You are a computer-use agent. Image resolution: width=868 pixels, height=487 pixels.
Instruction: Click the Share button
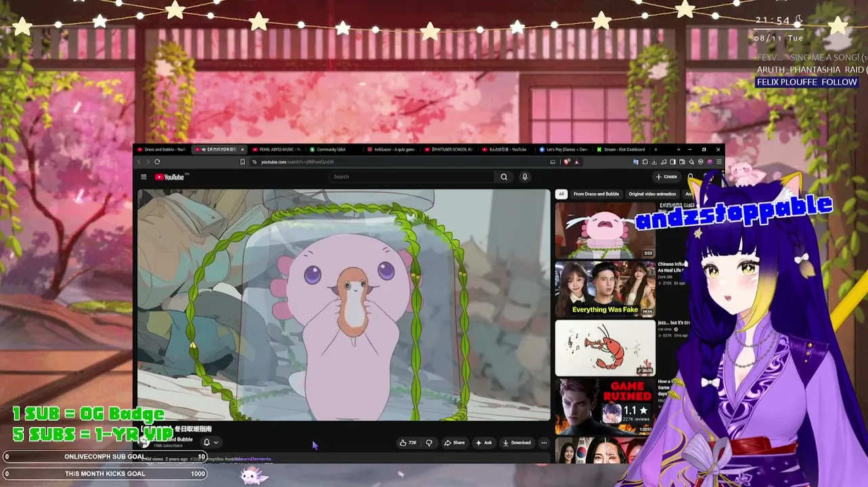(455, 443)
